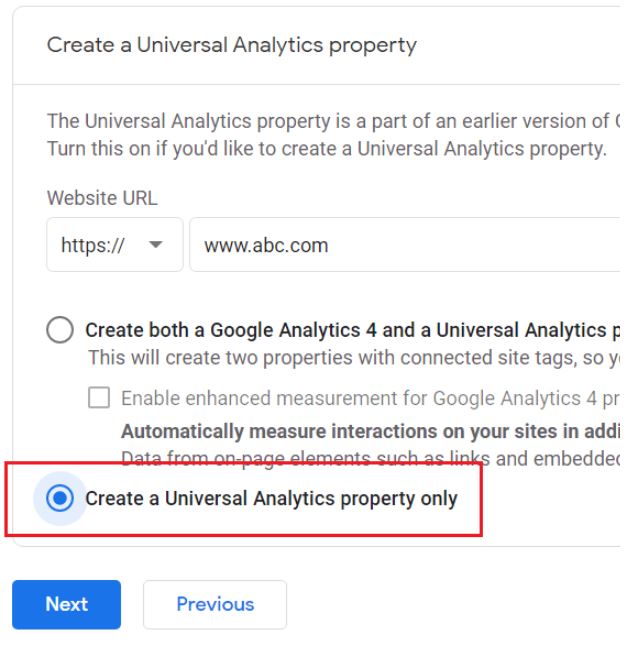Click the 'Website URL' field label
642x645 pixels.
pyautogui.click(x=102, y=198)
